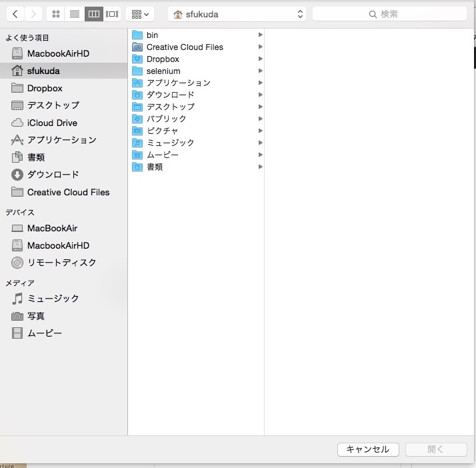Click the selenium folder icon
The height and width of the screenshot is (468, 476).
(137, 71)
